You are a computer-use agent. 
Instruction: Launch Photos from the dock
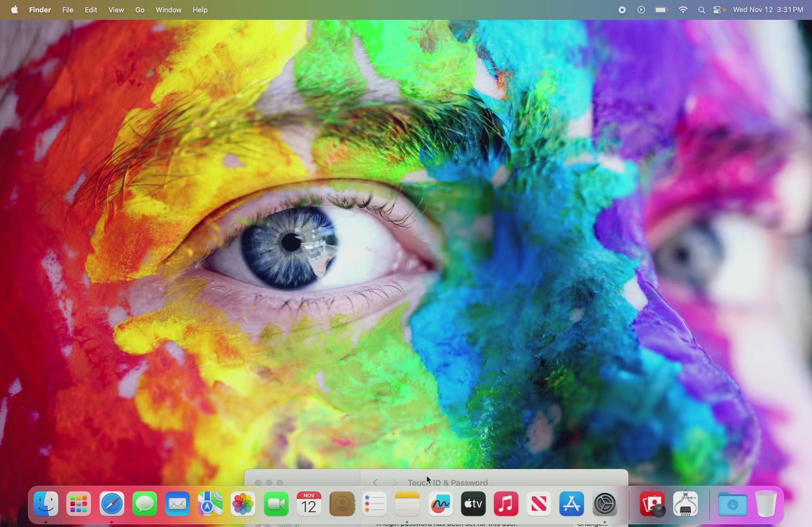point(243,504)
